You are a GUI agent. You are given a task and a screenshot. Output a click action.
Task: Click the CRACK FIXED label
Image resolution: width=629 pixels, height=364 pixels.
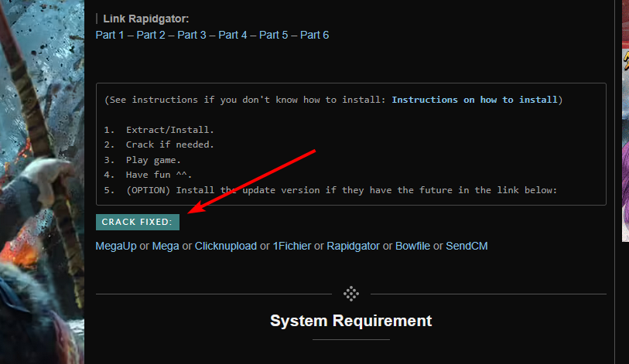[x=138, y=222]
